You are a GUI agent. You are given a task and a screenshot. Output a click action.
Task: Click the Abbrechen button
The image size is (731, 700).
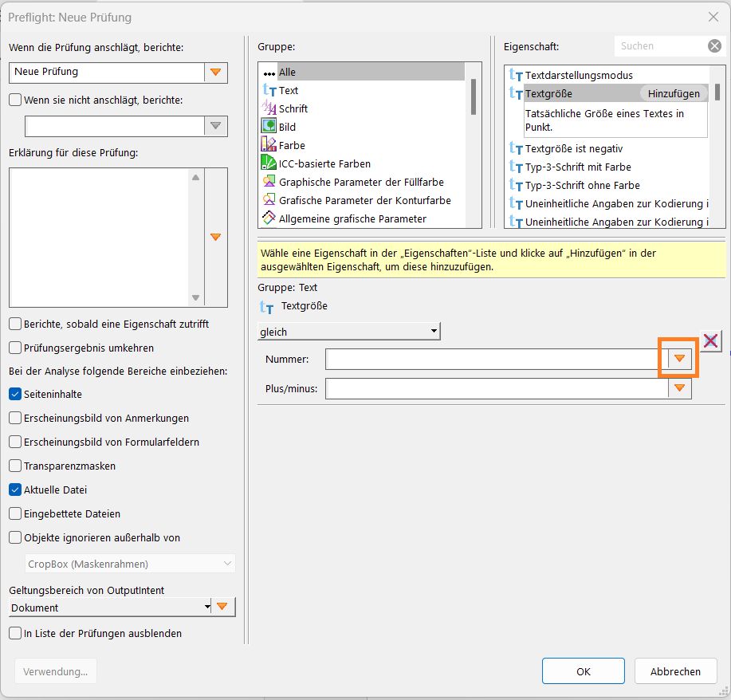click(x=675, y=671)
